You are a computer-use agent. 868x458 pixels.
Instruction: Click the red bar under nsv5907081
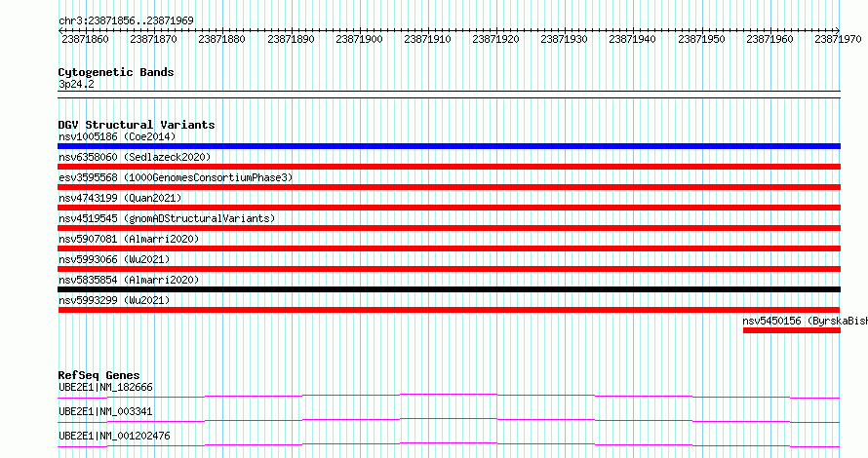[x=449, y=248]
